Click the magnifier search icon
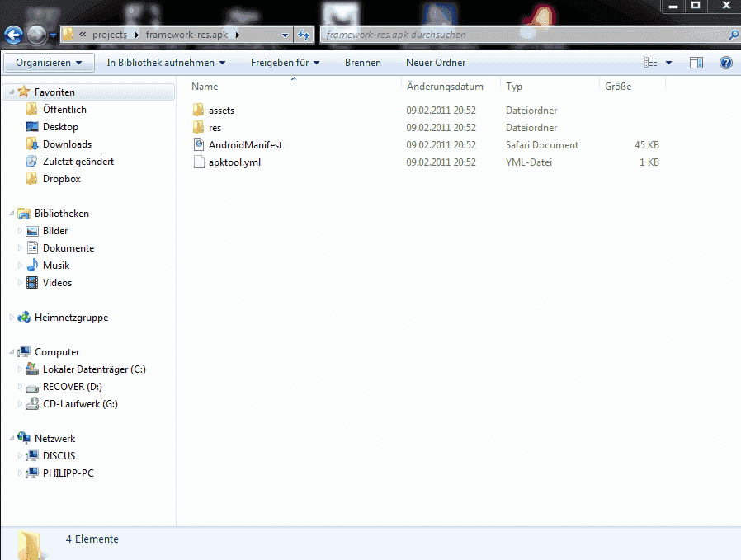 click(x=734, y=35)
